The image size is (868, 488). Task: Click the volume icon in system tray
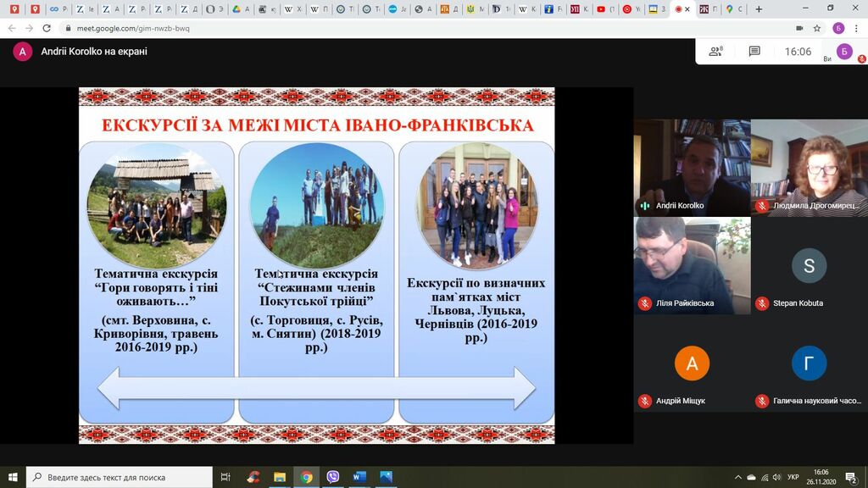coord(776,477)
